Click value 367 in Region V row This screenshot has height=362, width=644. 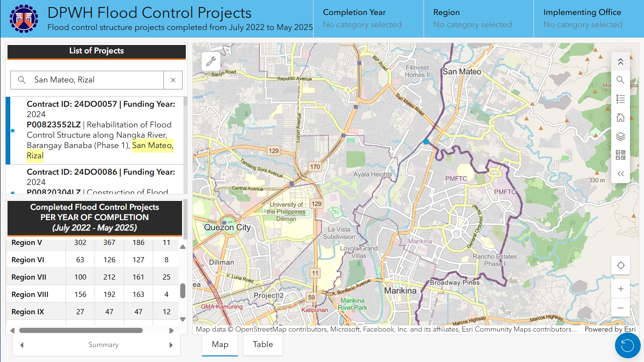[x=110, y=243]
